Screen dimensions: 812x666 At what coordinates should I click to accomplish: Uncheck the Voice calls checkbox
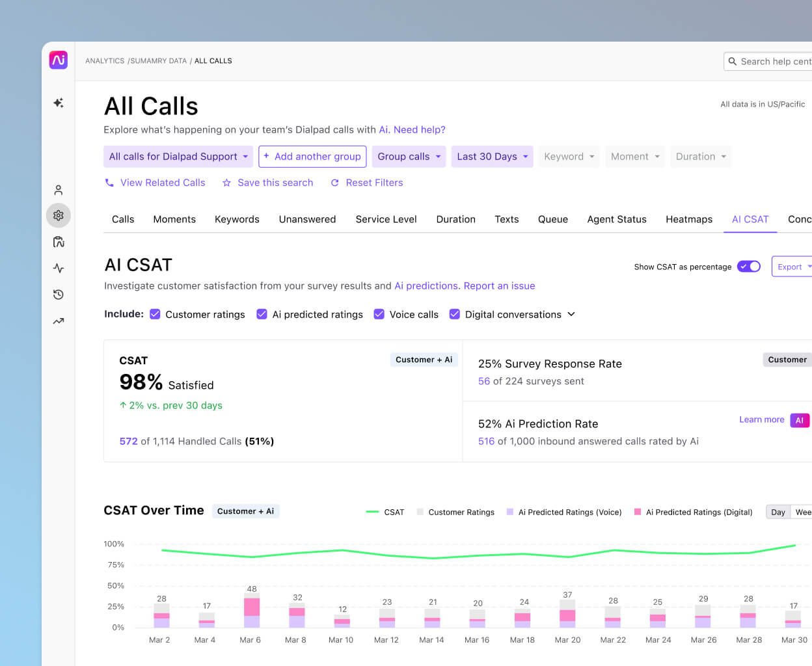coord(379,314)
